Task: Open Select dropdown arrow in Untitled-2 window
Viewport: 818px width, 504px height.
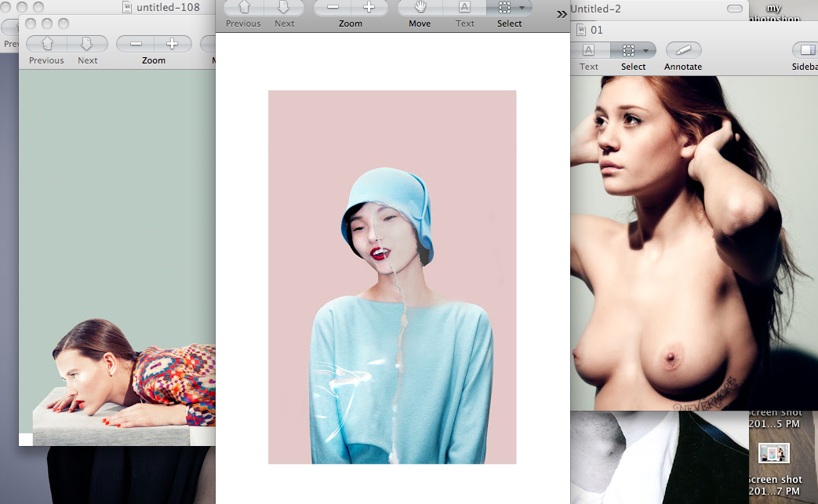Action: click(x=647, y=50)
